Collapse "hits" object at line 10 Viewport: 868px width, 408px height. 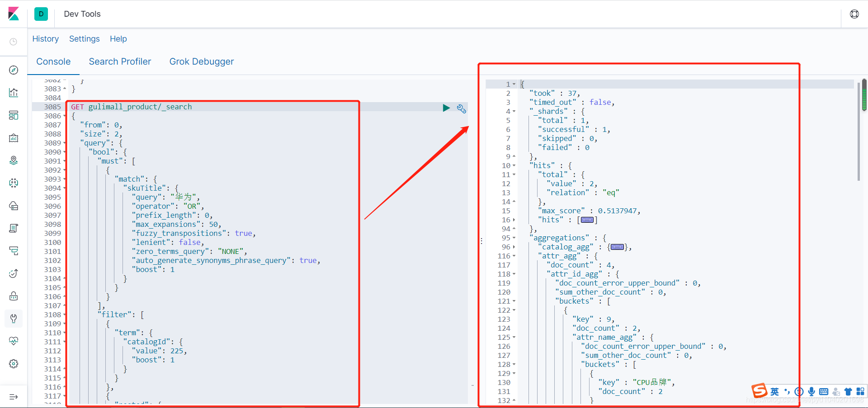click(x=514, y=166)
